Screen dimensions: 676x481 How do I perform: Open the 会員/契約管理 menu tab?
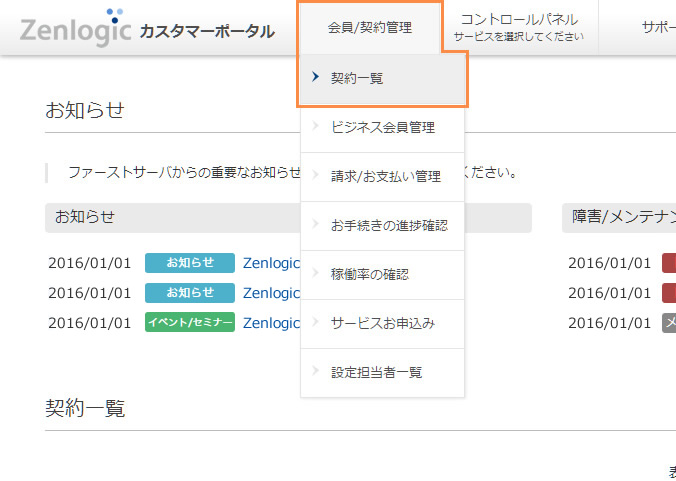coord(369,28)
